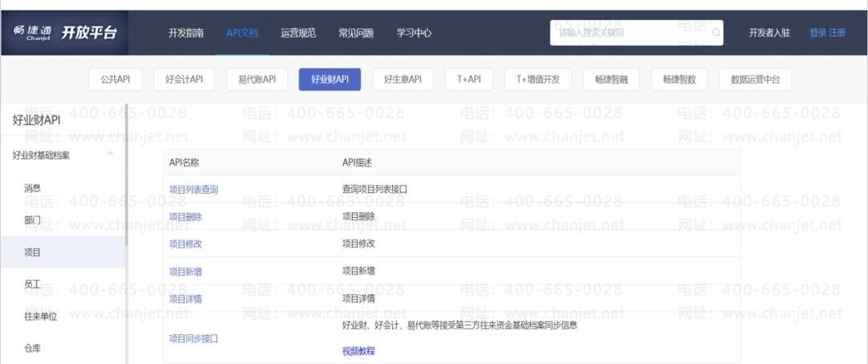
Task: Select 部门 in the sidebar
Action: tap(33, 220)
